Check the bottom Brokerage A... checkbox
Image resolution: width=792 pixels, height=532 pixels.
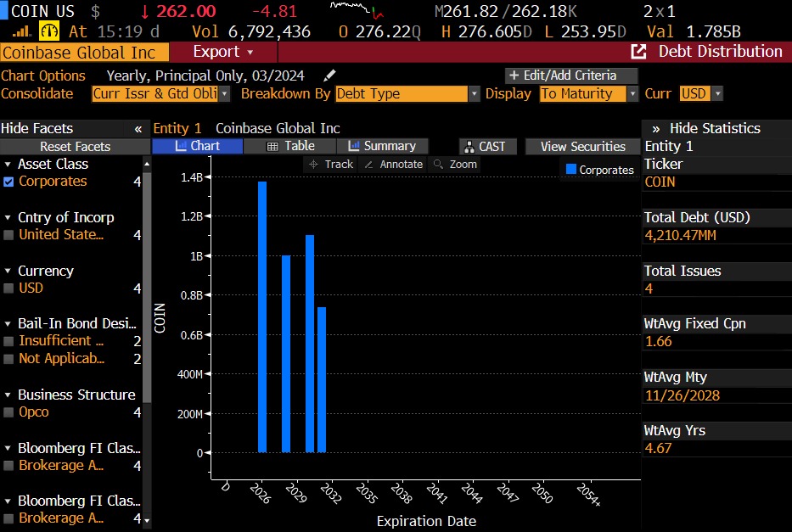coord(8,518)
